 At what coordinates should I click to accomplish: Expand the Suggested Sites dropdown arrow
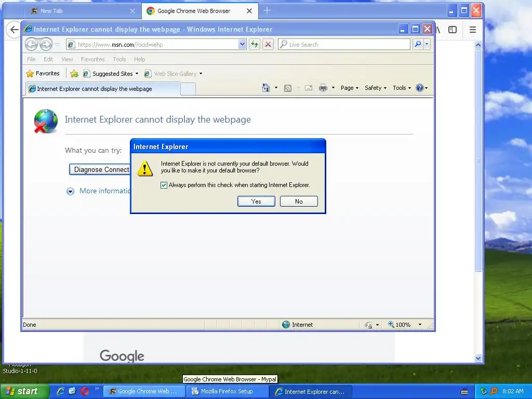pos(137,74)
